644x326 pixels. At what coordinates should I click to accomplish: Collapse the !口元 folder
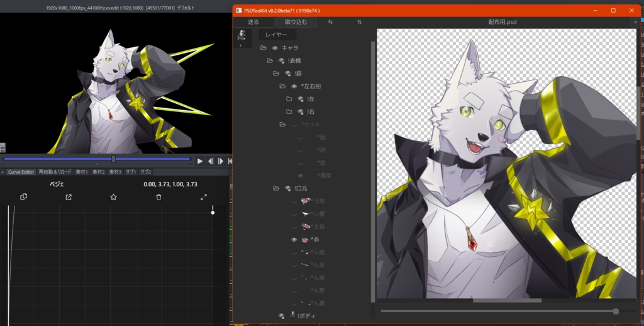[x=276, y=188]
